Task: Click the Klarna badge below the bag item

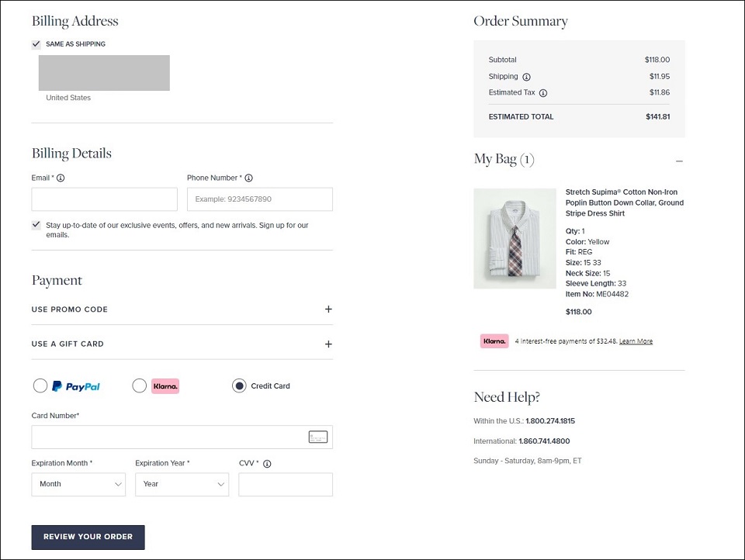Action: 494,341
